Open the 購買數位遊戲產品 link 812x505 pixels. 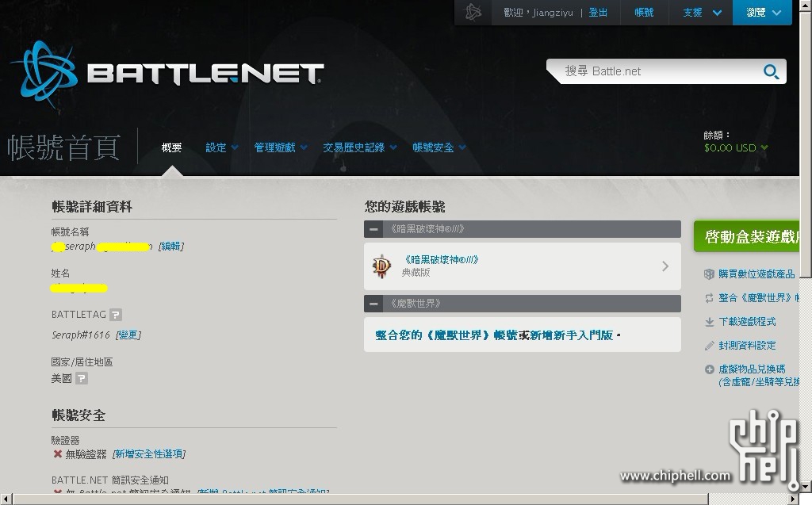click(756, 274)
